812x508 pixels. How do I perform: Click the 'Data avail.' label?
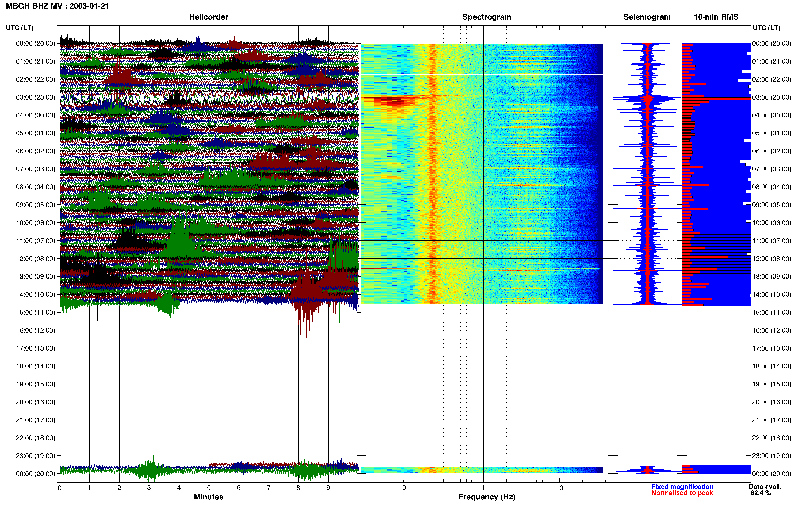pyautogui.click(x=765, y=486)
